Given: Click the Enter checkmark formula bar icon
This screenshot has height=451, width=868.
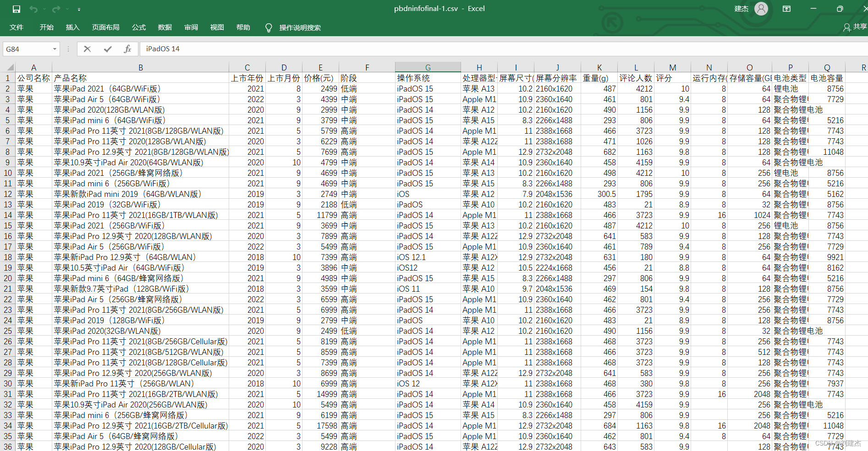Looking at the screenshot, I should [108, 49].
